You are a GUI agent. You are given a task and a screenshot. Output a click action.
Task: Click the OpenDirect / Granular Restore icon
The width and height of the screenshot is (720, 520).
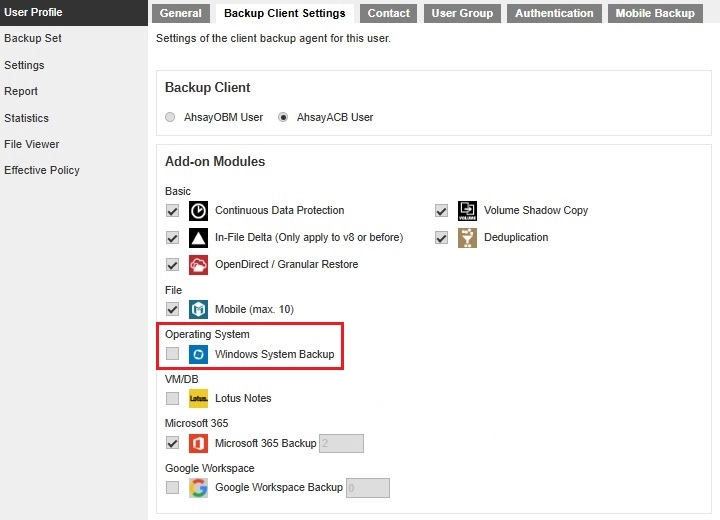click(199, 265)
